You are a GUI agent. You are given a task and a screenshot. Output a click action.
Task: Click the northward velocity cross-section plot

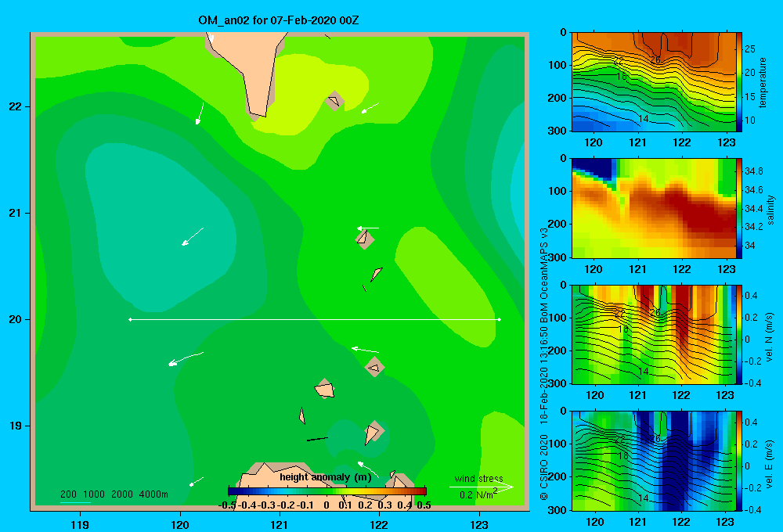(x=654, y=334)
